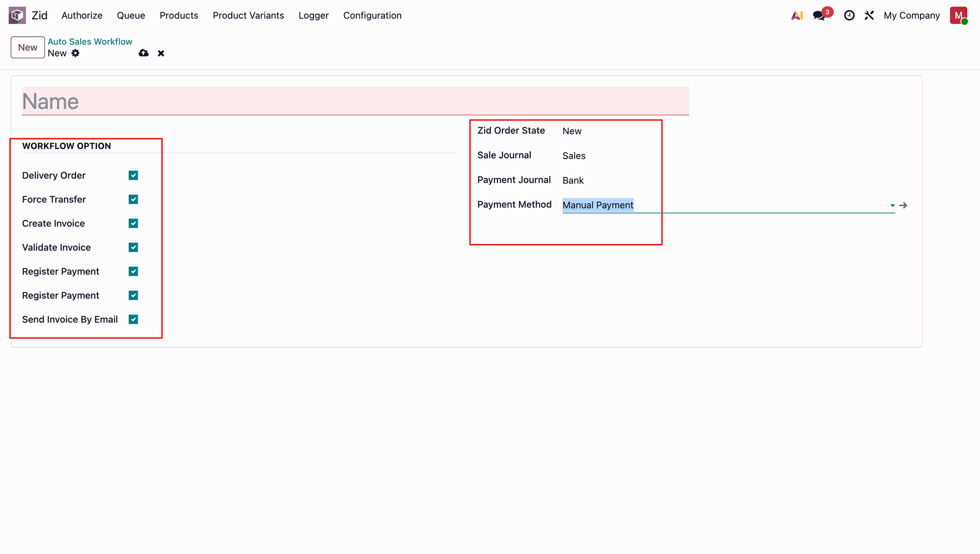Open the debug tools wrench icon
Screen dimensions: 980x554
[869, 16]
